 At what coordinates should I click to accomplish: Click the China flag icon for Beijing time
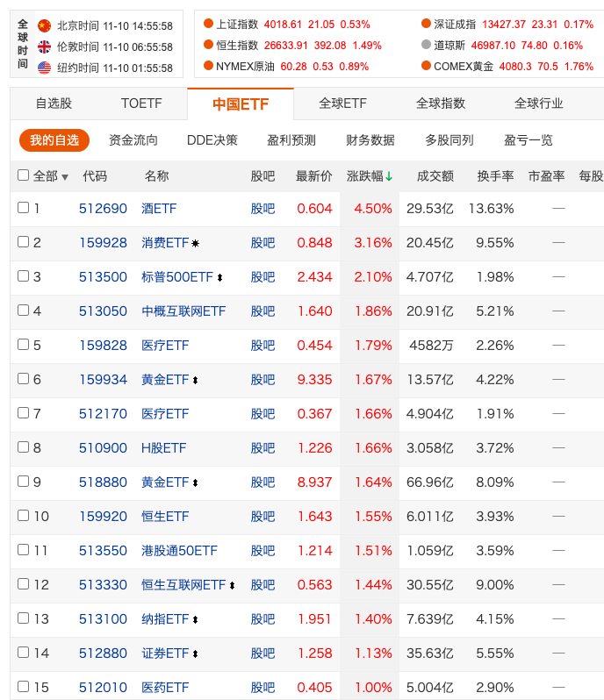44,26
